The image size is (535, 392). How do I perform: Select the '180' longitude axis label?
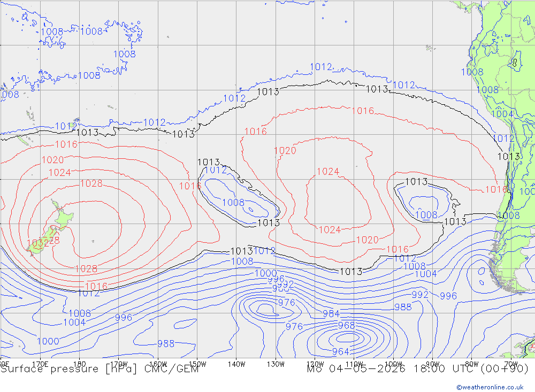tap(80, 364)
